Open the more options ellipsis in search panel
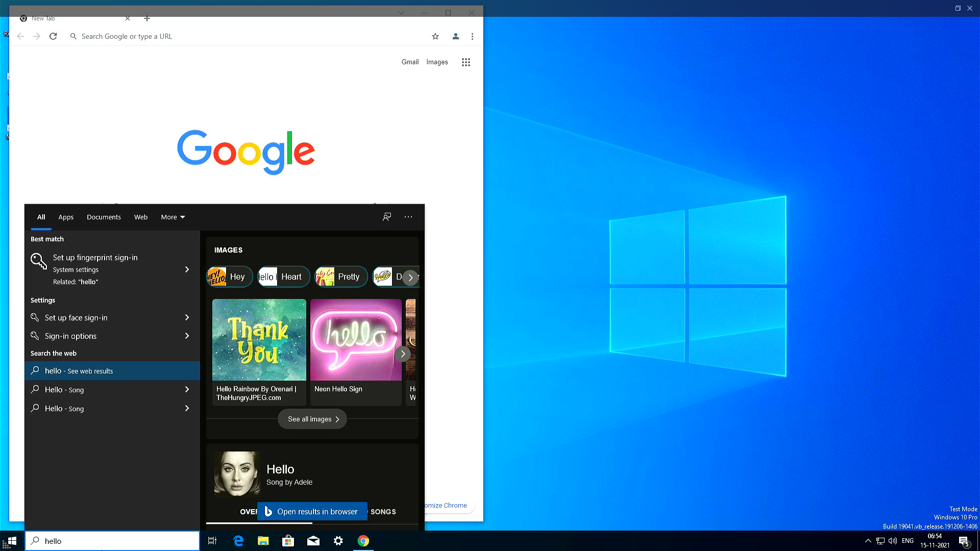This screenshot has height=551, width=980. point(408,217)
